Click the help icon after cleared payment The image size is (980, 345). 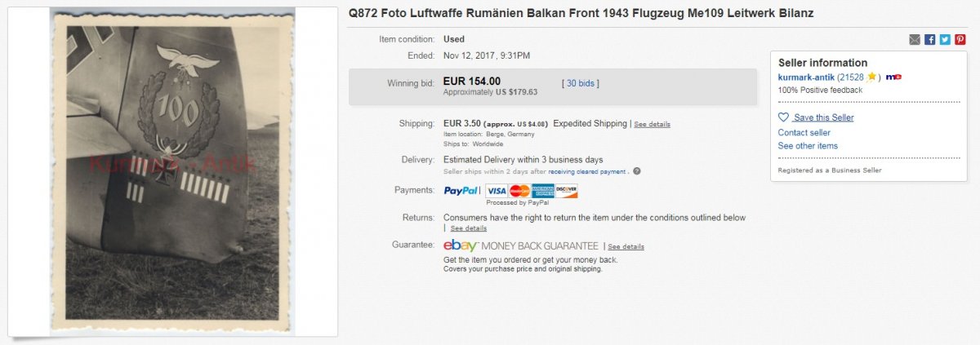coord(636,171)
